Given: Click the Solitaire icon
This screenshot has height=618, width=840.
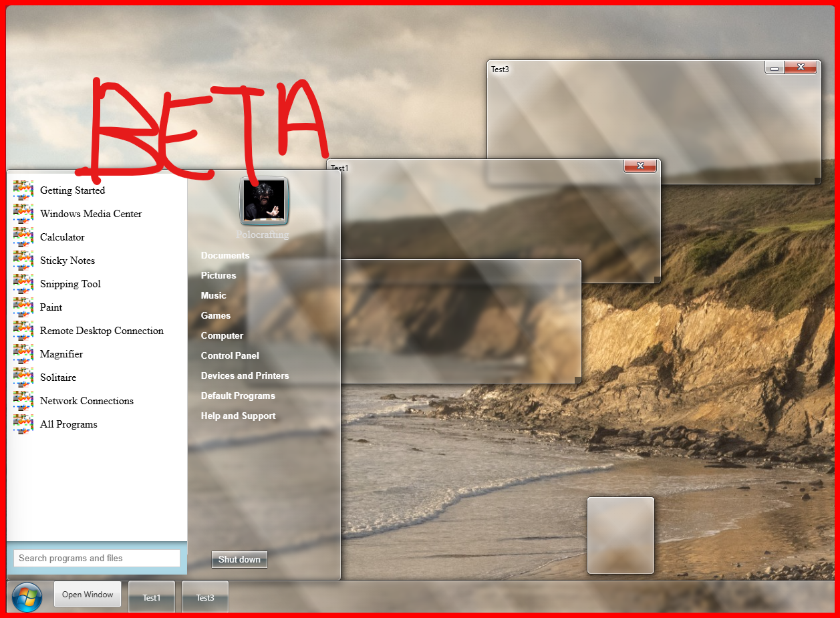Looking at the screenshot, I should 23,377.
